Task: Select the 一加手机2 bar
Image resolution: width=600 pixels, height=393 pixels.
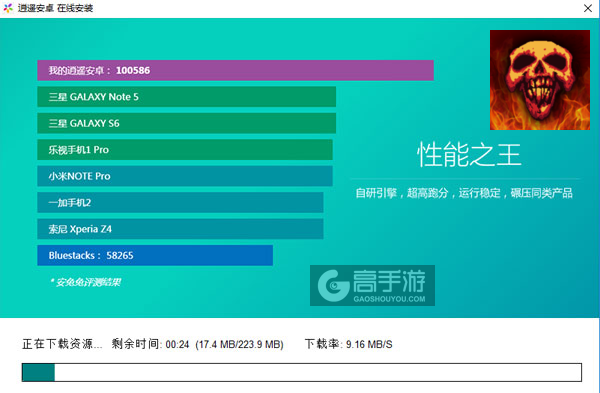Action: tap(180, 202)
